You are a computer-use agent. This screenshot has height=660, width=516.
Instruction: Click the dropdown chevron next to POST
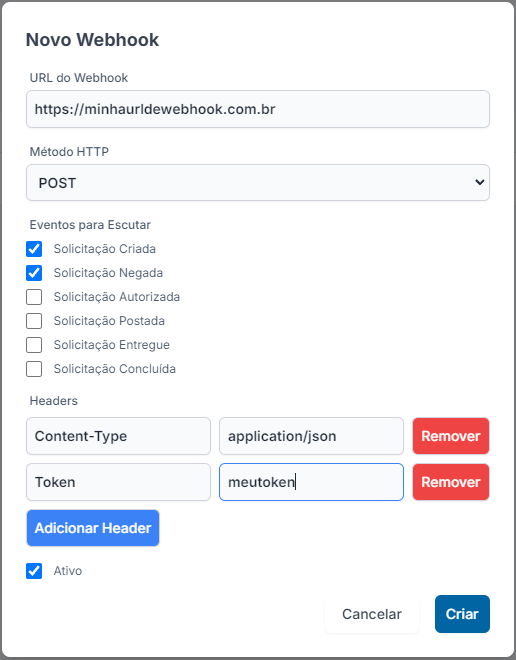(x=479, y=182)
